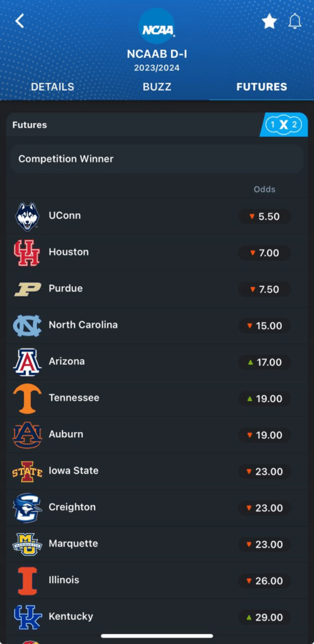Open the Houston team logo

[x=27, y=253]
